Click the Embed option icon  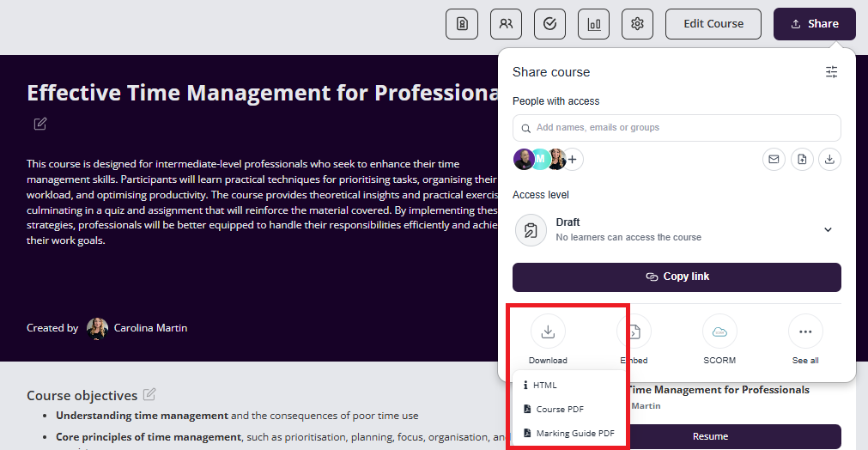(x=634, y=331)
